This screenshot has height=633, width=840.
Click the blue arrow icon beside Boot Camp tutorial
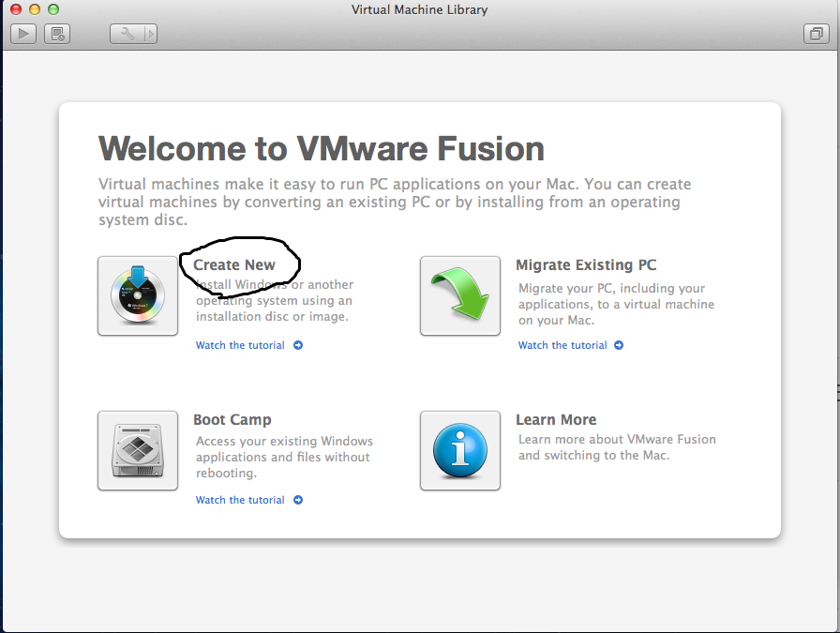point(298,500)
